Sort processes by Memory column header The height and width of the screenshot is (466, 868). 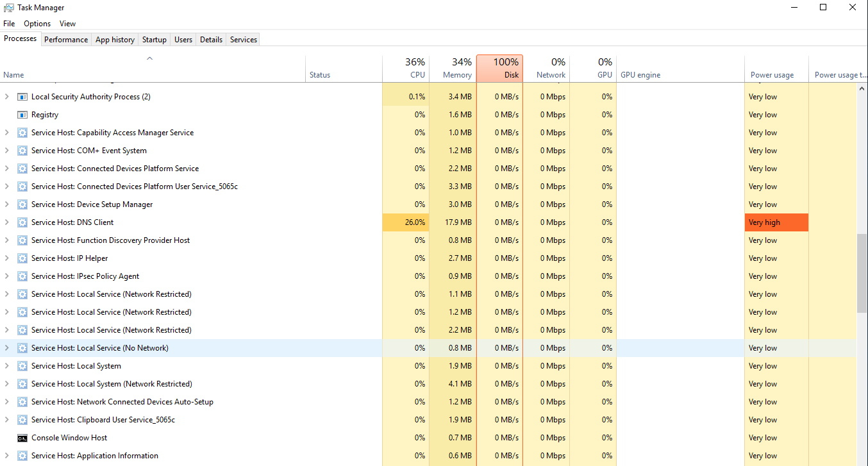point(453,69)
